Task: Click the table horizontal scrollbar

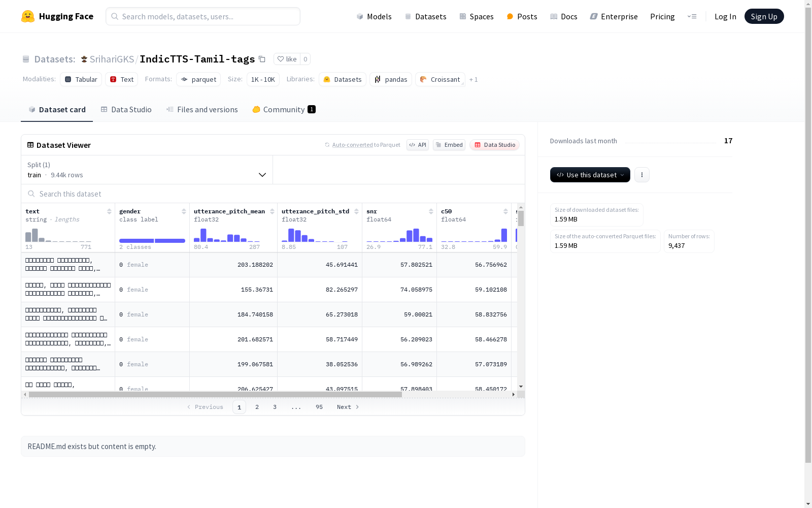Action: (x=215, y=394)
